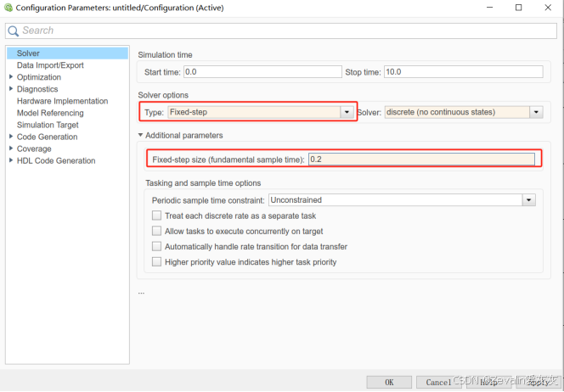
Task: Click the search magnifier icon
Action: (x=14, y=31)
